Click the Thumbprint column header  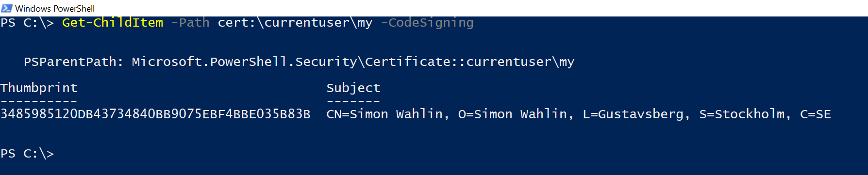(39, 88)
